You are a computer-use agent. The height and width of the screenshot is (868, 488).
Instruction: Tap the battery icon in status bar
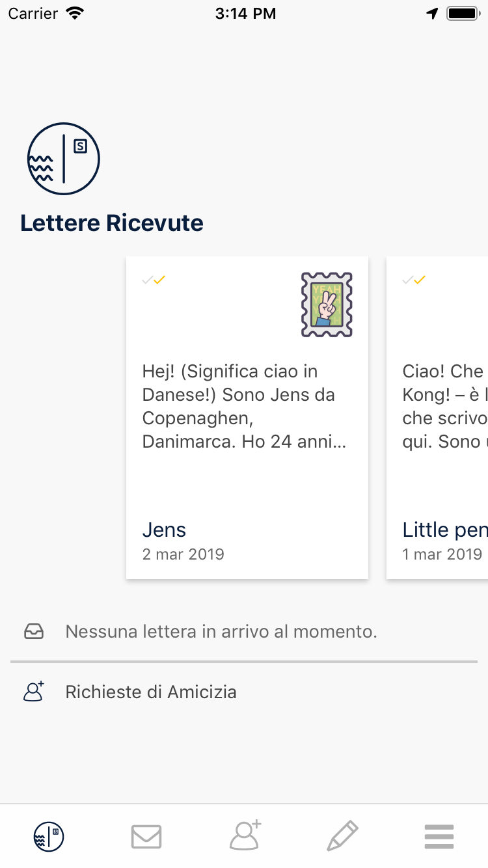tap(463, 14)
